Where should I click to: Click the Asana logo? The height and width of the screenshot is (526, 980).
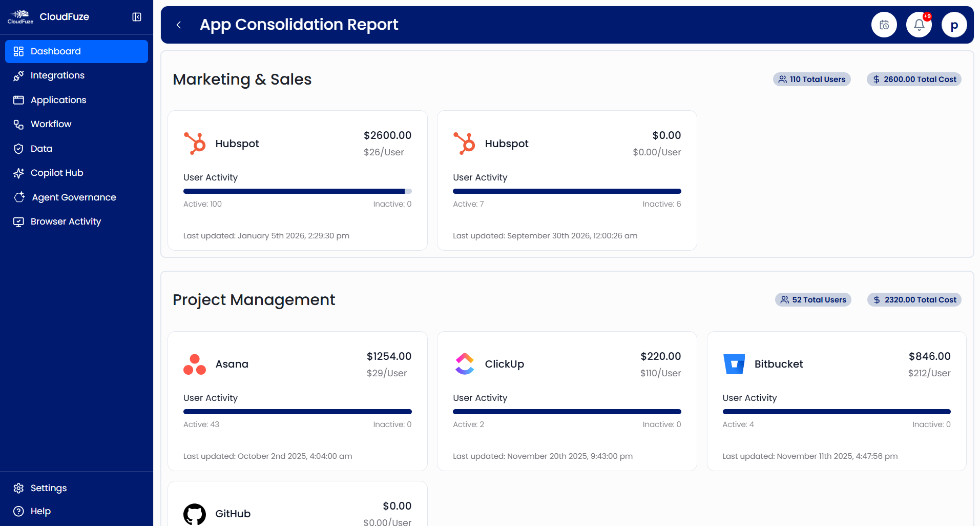[x=195, y=364]
